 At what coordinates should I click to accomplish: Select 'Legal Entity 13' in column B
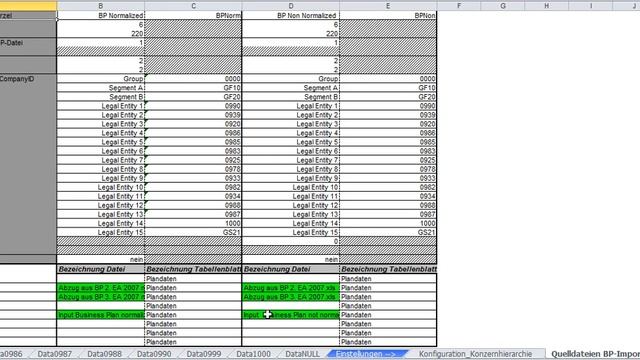[101, 214]
